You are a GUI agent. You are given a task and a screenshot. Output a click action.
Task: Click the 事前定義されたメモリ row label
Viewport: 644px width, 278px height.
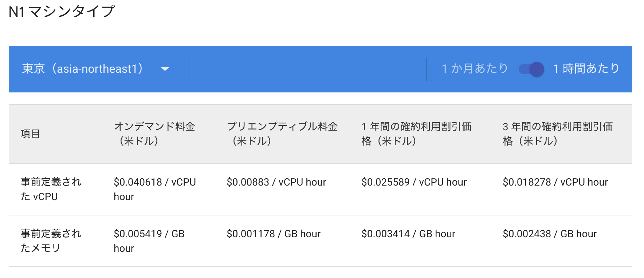(x=51, y=241)
